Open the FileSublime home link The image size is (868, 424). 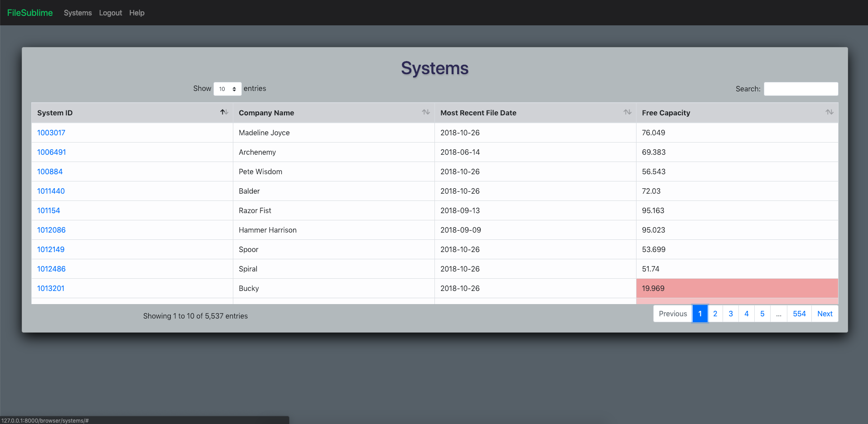coord(30,13)
